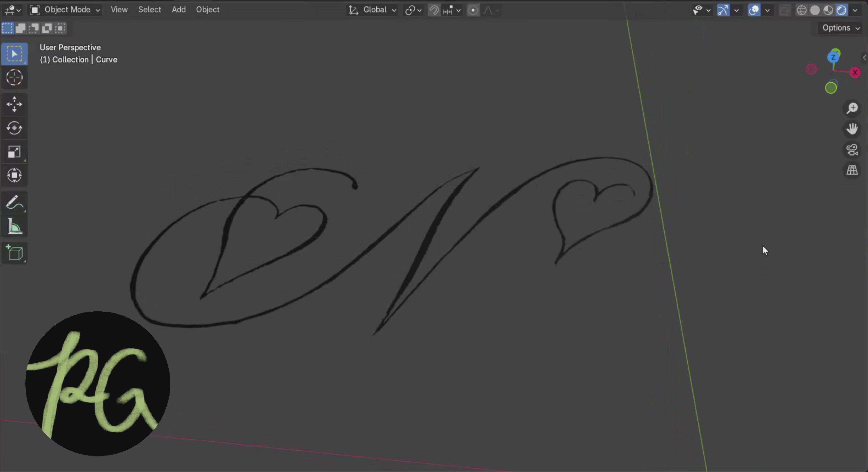This screenshot has width=868, height=472.
Task: Toggle show gizmos button
Action: (723, 10)
